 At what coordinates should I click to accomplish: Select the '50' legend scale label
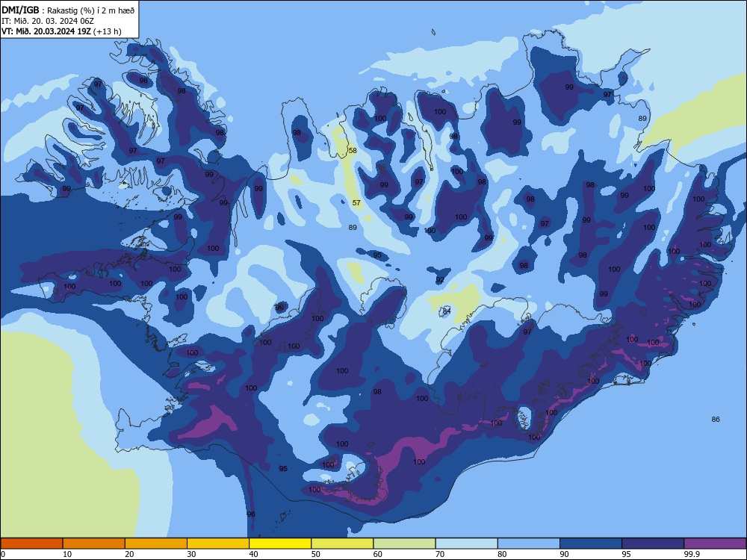point(315,554)
